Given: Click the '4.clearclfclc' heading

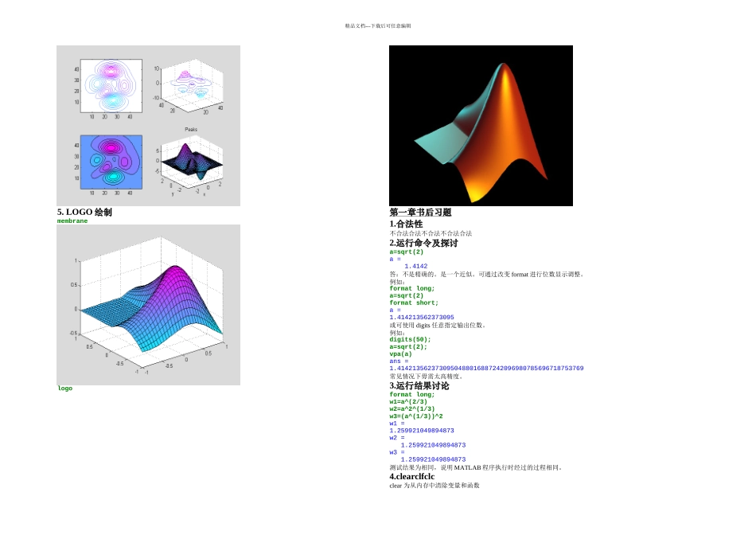Looking at the screenshot, I should (411, 477).
